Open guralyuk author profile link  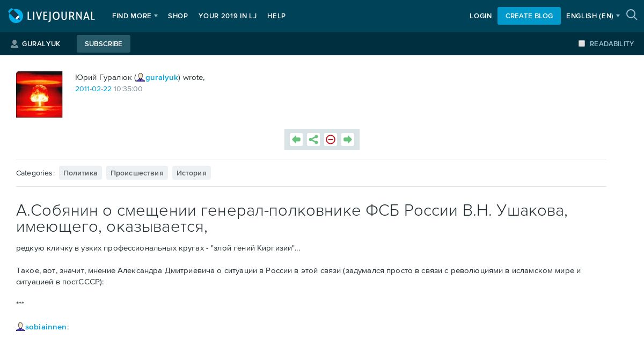click(x=162, y=77)
